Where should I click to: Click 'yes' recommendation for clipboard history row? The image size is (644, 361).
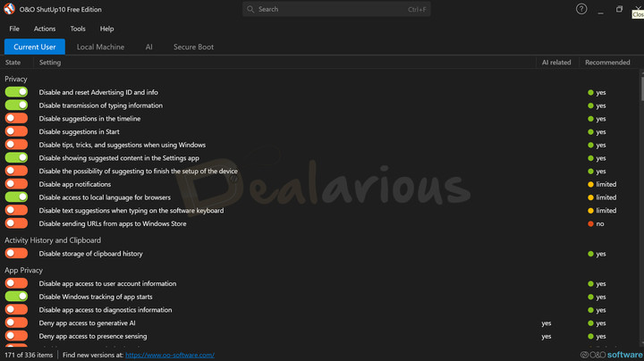click(597, 254)
